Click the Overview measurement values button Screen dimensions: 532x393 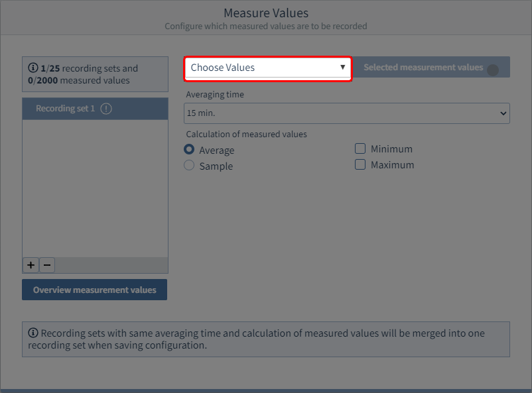coord(94,290)
